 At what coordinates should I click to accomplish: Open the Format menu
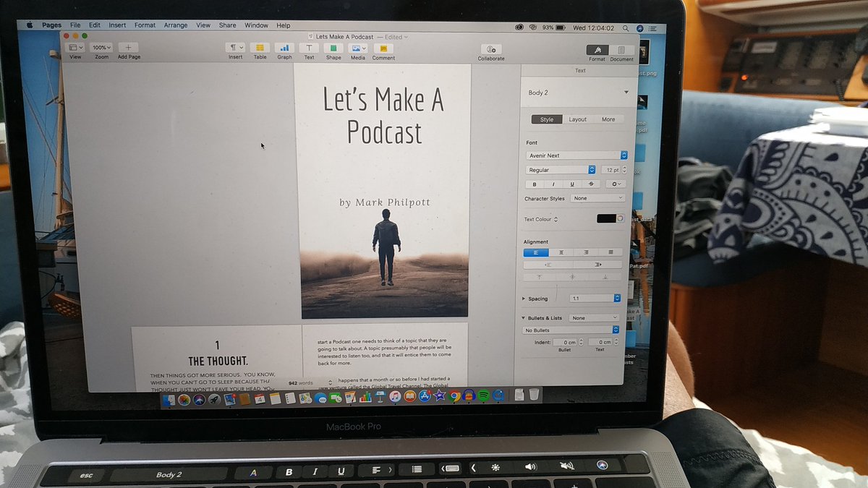145,25
